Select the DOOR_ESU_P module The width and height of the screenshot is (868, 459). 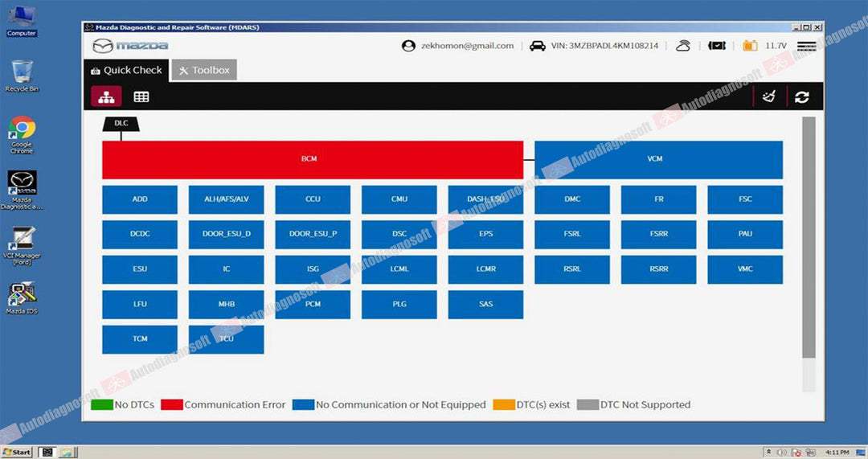coord(313,234)
